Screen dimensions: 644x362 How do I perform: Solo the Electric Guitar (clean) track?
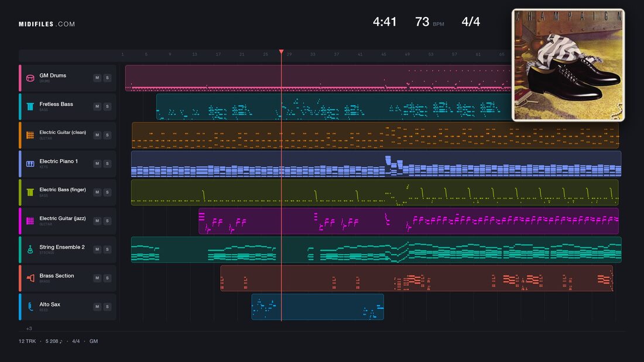coord(107,135)
